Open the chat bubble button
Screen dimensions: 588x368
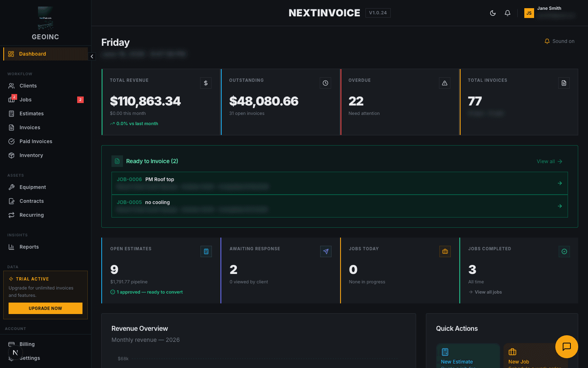[x=567, y=347]
